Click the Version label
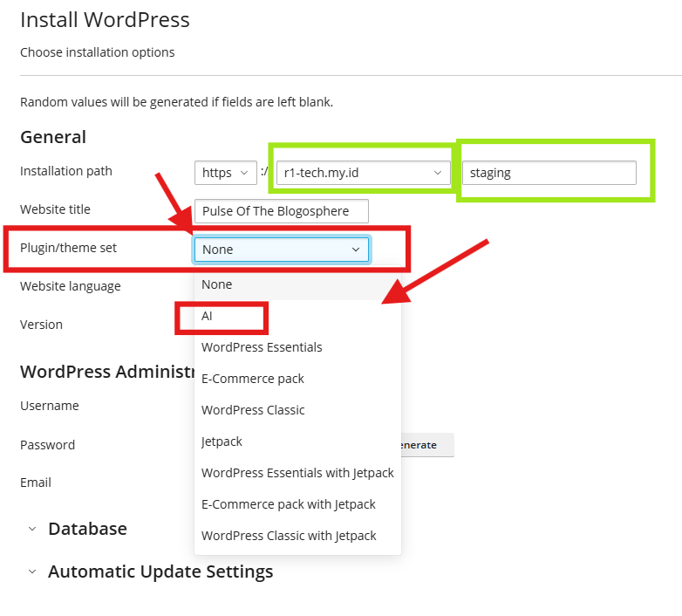Screen dimensions: 682x616 41,325
